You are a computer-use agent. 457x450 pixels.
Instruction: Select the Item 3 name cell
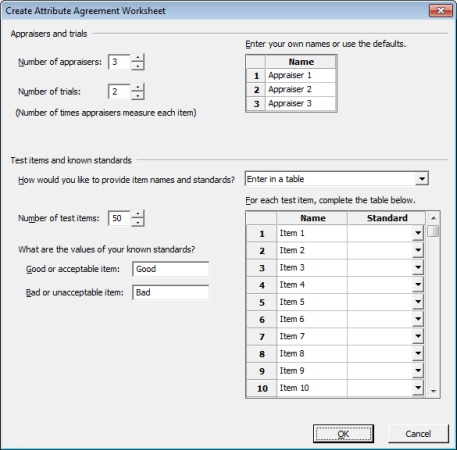click(x=312, y=268)
